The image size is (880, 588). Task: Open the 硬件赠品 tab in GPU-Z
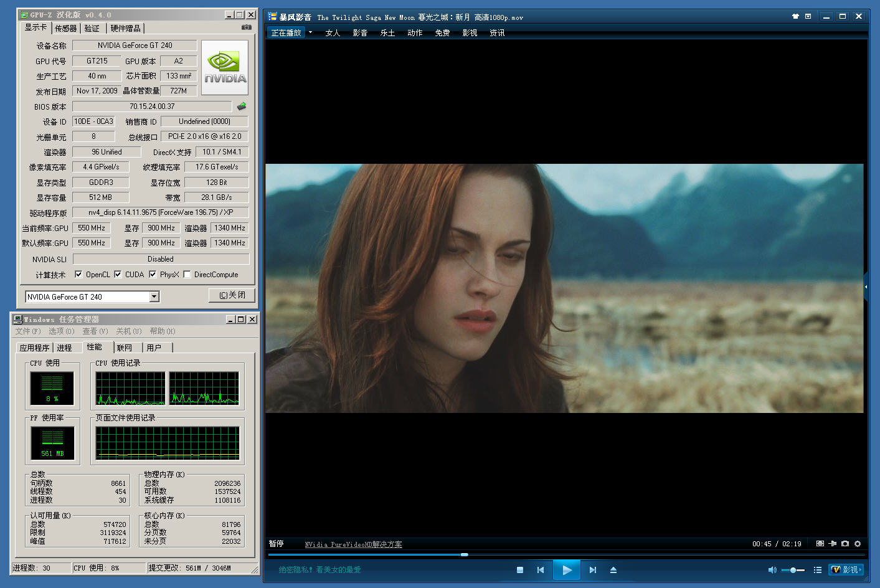tap(125, 28)
